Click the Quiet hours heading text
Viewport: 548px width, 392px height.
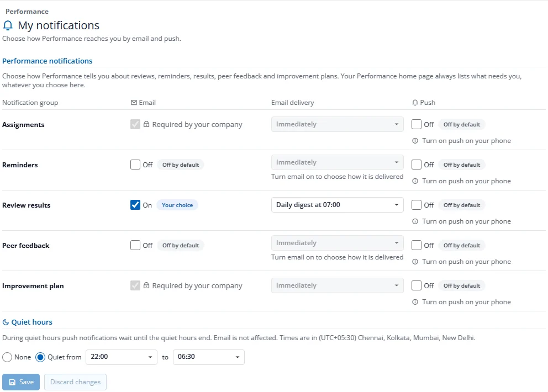point(32,322)
